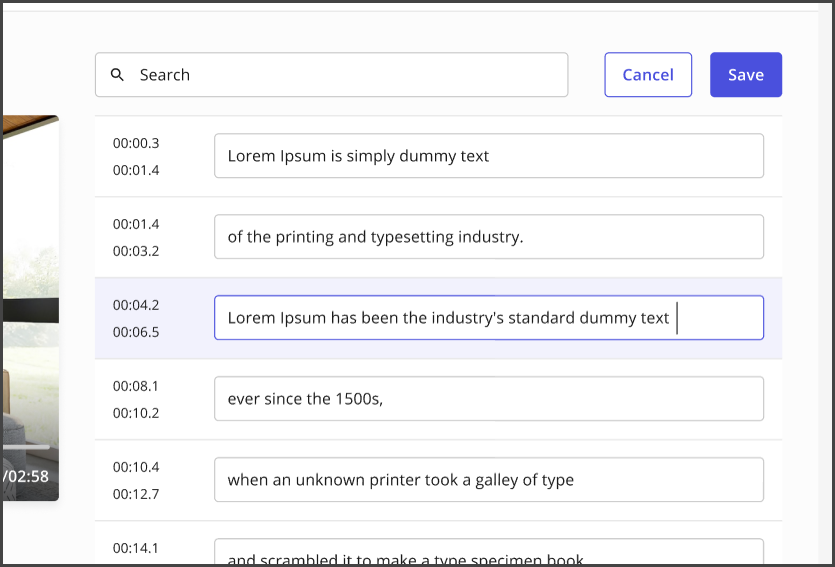Select the 00:10.2 end timestamp
Screen dimensions: 835x567
[136, 413]
